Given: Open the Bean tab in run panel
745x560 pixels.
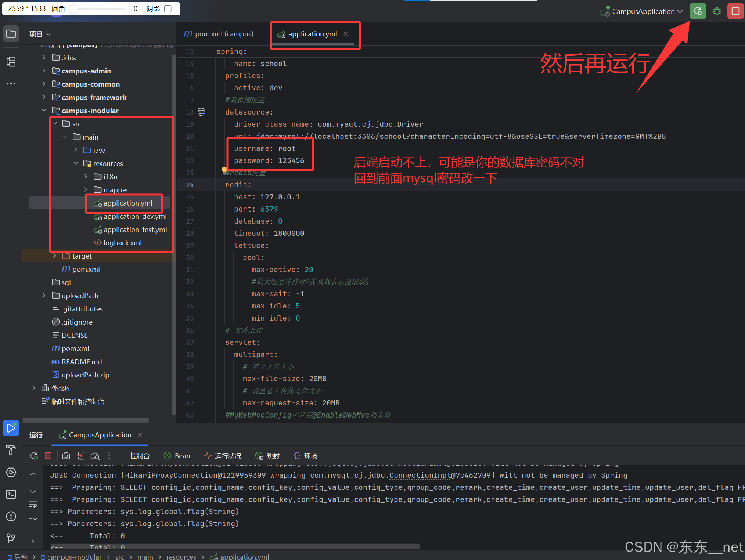Looking at the screenshot, I should pos(177,456).
